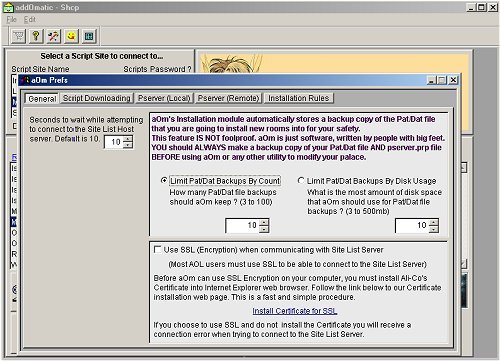Image resolution: width=500 pixels, height=361 pixels.
Task: Open the hammer and wrench tools icon
Action: point(54,36)
